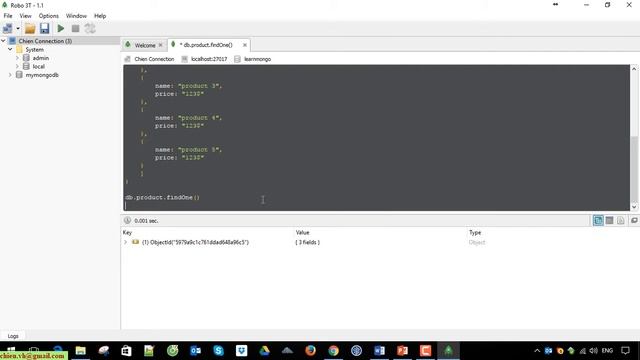Open Dropbox from the taskbar
This screenshot has height=360, width=640.
pos(242,351)
